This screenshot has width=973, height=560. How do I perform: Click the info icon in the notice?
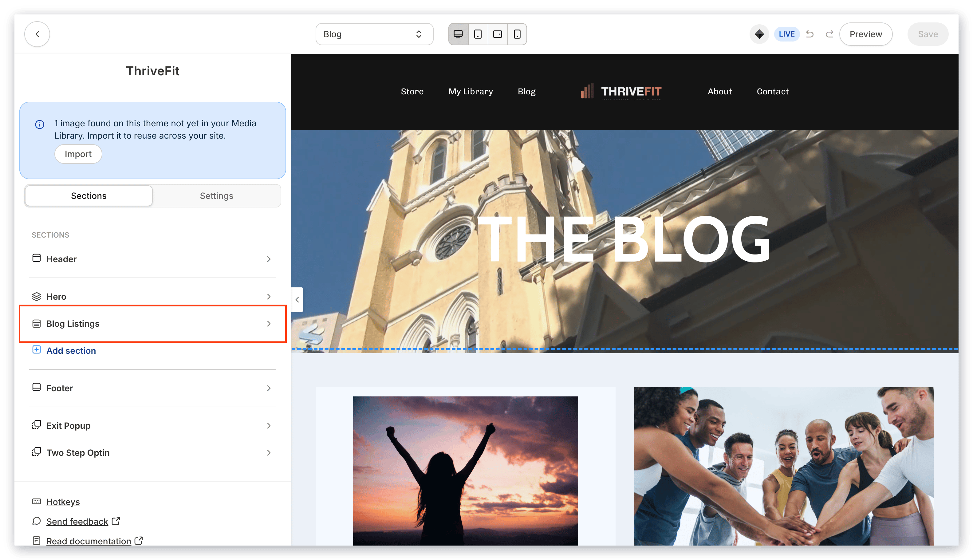pos(40,124)
